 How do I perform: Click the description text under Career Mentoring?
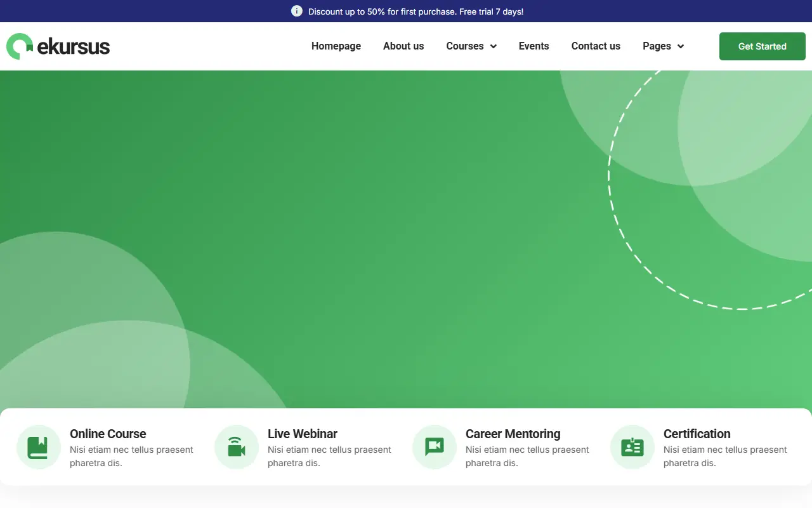click(x=527, y=456)
